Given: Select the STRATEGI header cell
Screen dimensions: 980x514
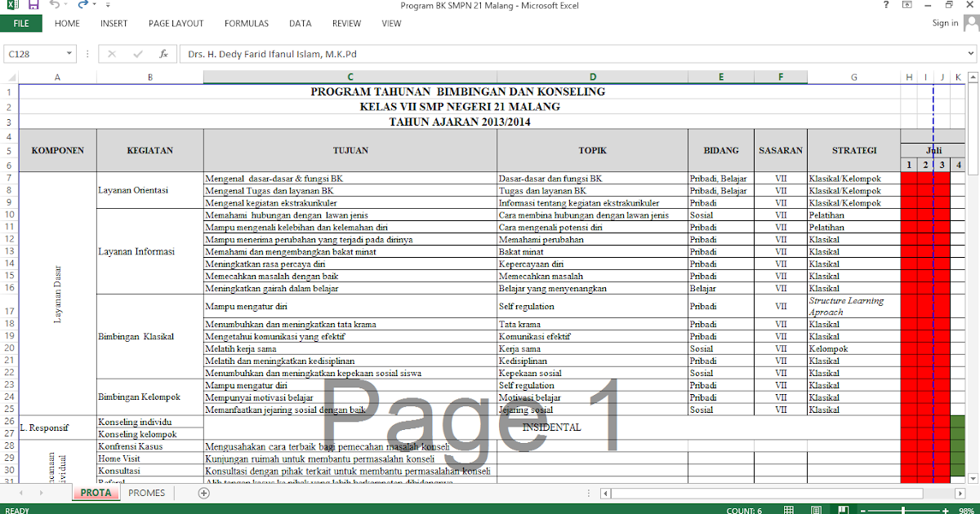Looking at the screenshot, I should pyautogui.click(x=854, y=150).
